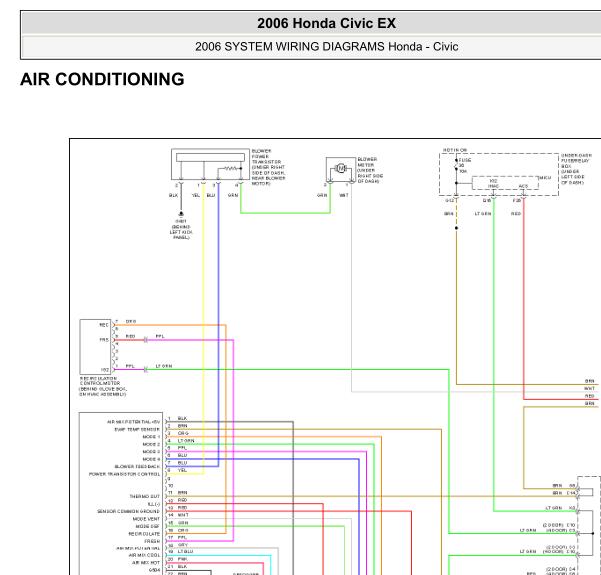
Task: Click 'ORG' label at recirculation motor pin 7
Action: (x=131, y=321)
